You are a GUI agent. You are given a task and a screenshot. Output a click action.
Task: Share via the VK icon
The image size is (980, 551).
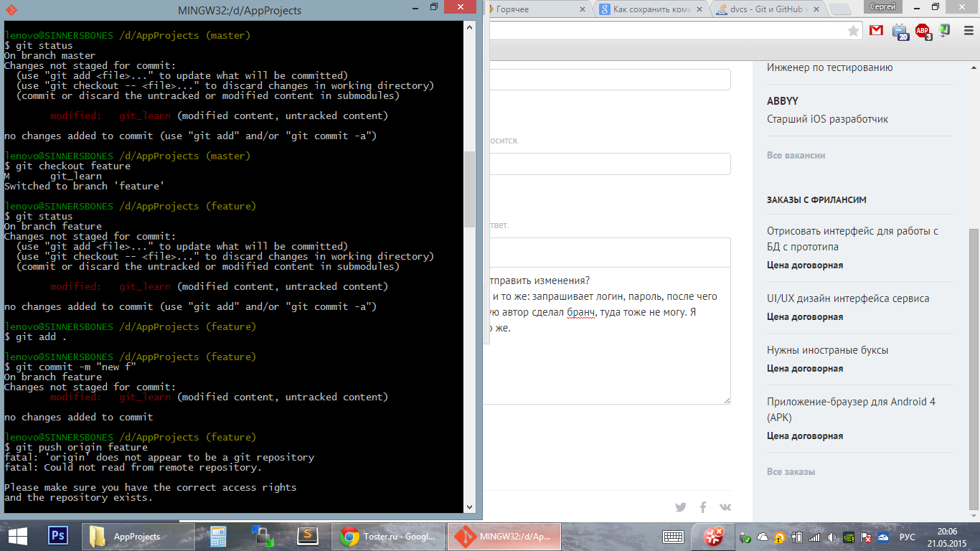click(x=725, y=507)
